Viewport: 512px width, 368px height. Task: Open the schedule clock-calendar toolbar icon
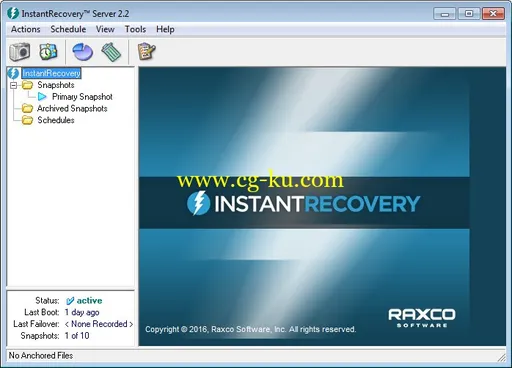48,52
